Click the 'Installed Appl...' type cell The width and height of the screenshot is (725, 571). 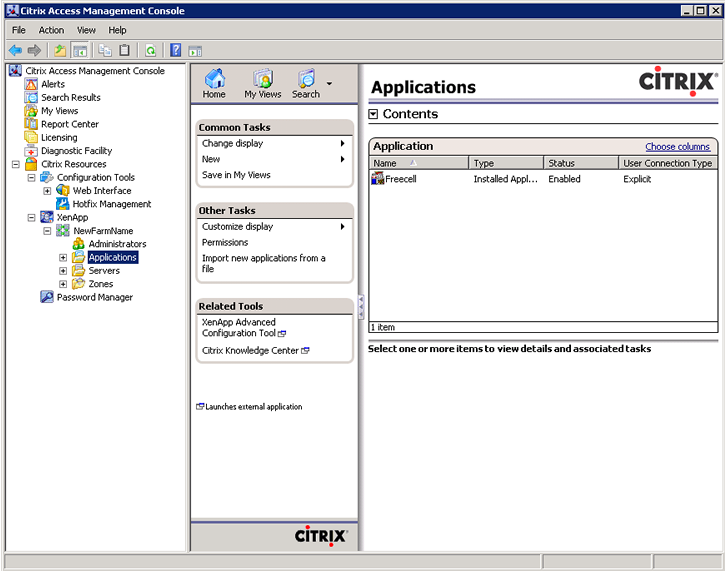coord(505,179)
